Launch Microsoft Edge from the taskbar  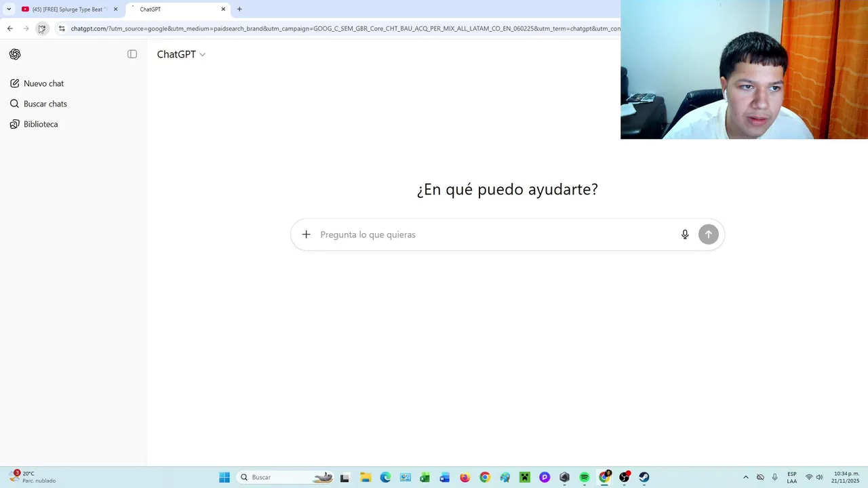[x=385, y=477]
